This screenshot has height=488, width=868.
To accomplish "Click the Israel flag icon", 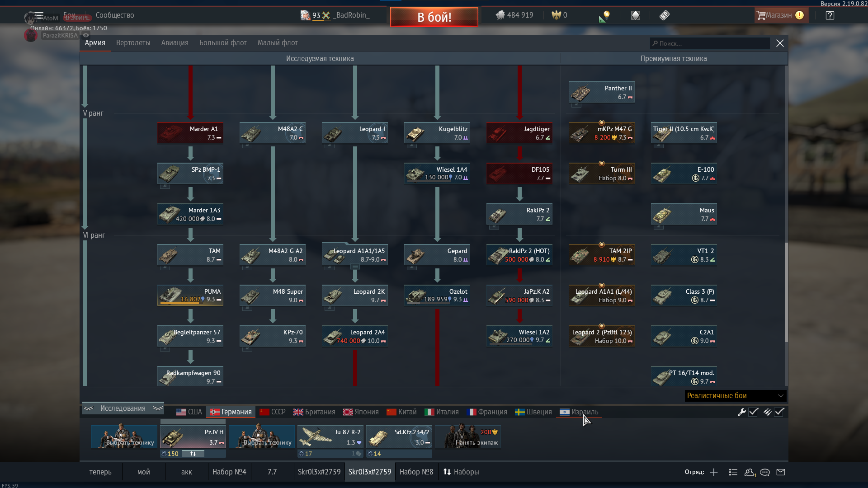I will (x=564, y=412).
